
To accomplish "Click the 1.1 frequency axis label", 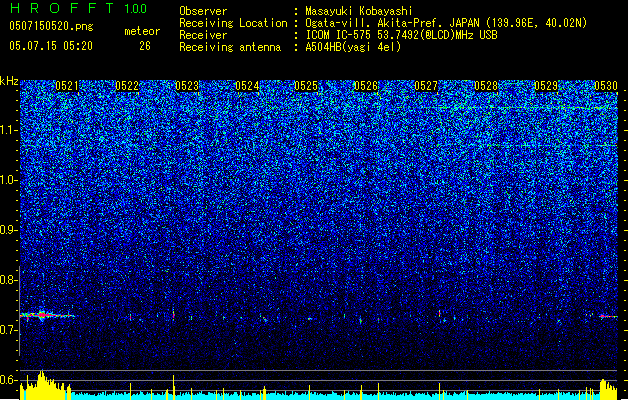I will click(x=8, y=130).
